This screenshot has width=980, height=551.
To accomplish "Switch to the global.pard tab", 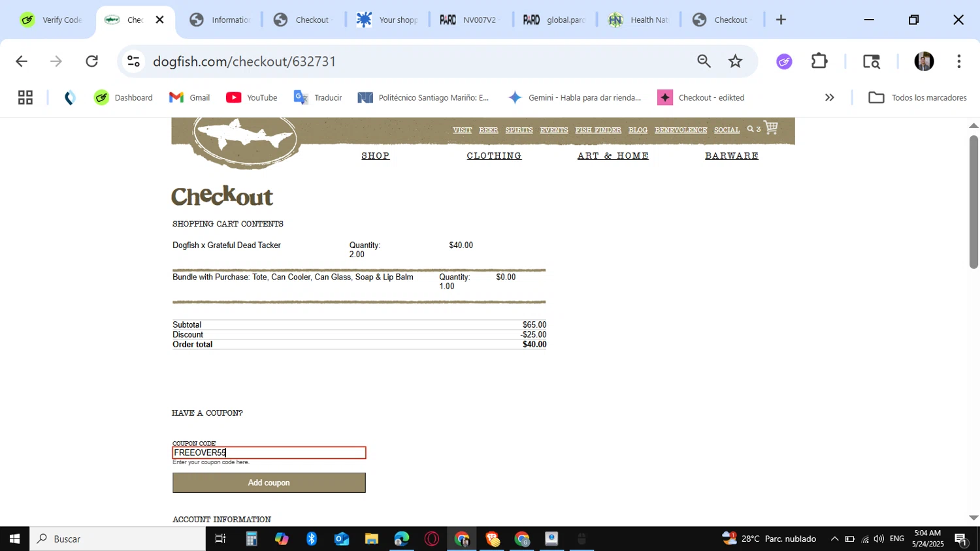I will pos(554,20).
